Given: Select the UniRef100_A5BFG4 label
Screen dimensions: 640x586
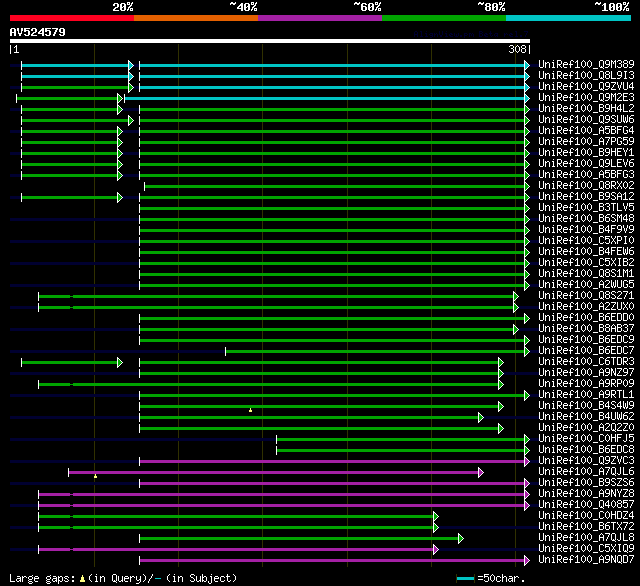Looking at the screenshot, I should tap(586, 130).
